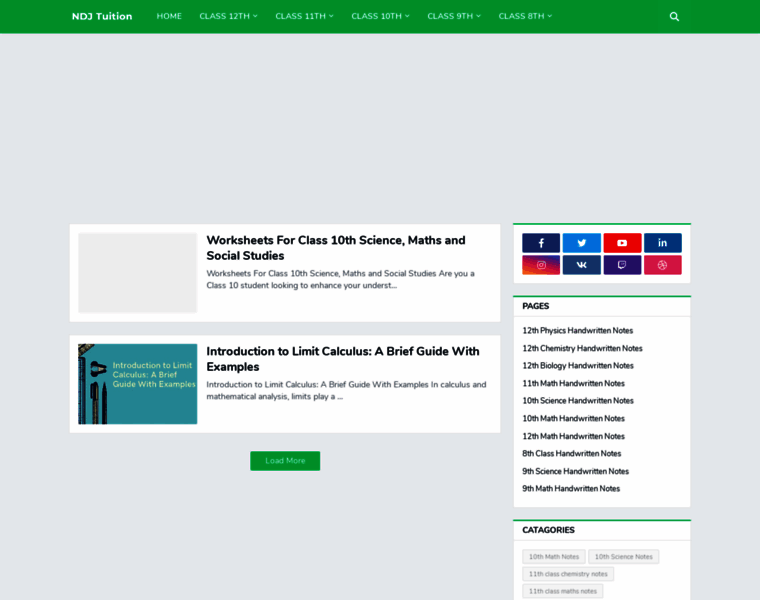
Task: Open the Facebook social icon
Action: (x=541, y=243)
